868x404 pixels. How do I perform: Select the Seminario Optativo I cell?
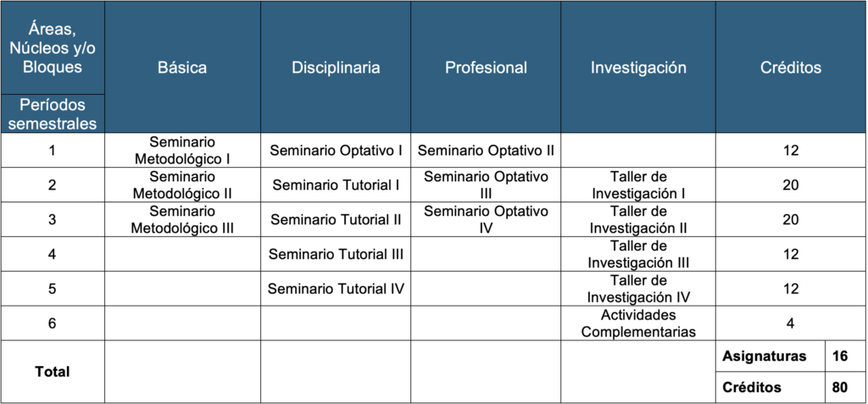pyautogui.click(x=336, y=150)
